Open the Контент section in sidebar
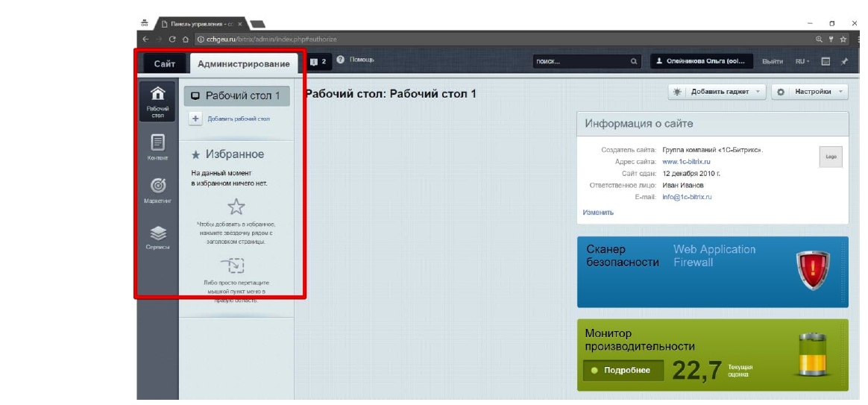868x405 pixels. point(157,142)
